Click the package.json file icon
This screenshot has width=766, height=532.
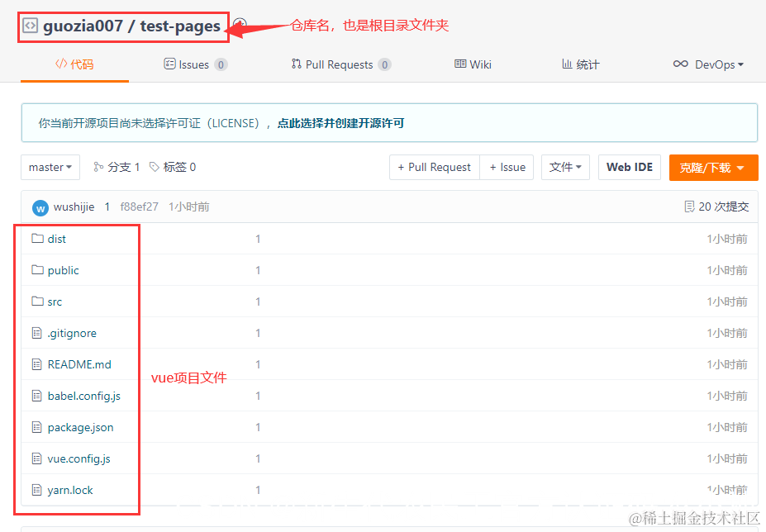point(36,427)
